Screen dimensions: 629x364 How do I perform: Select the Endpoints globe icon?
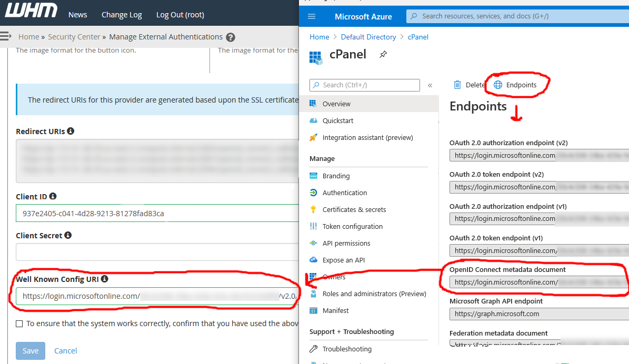(x=498, y=84)
